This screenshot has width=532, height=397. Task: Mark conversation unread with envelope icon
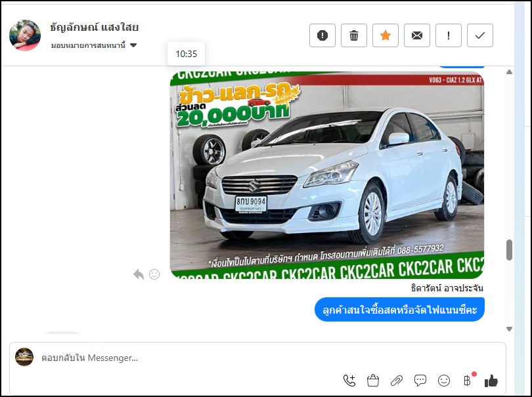point(417,35)
